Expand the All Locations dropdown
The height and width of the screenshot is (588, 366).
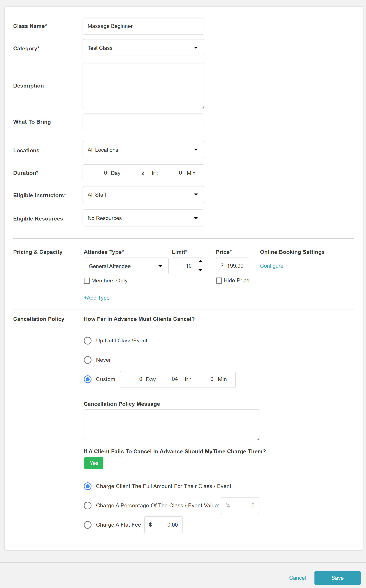[143, 150]
